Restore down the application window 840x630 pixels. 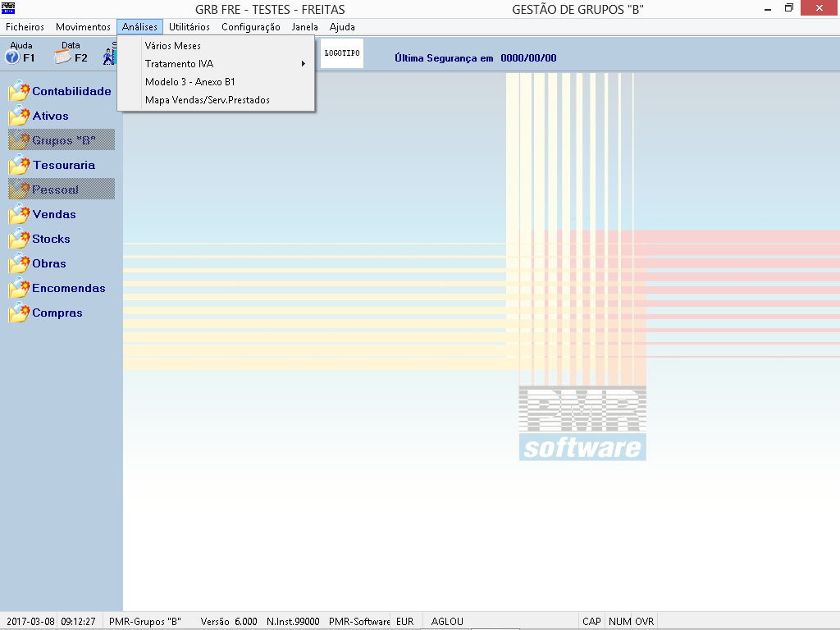pyautogui.click(x=789, y=8)
